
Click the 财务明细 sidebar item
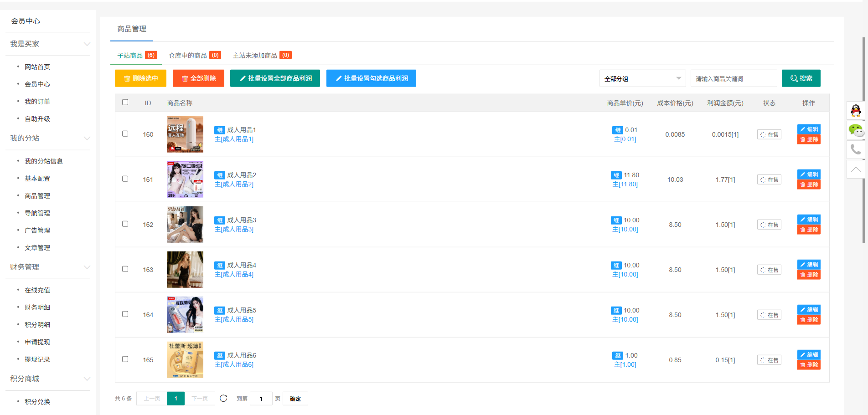[37, 307]
